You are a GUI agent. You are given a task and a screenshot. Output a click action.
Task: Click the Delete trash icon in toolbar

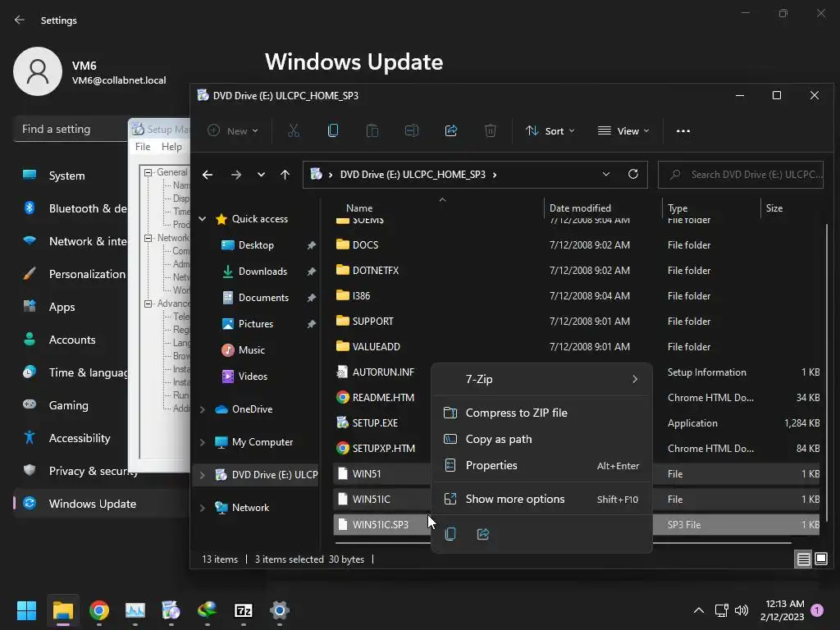pyautogui.click(x=491, y=130)
